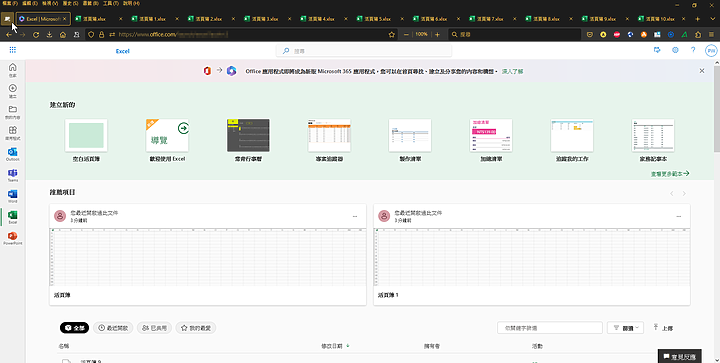Dismiss the Microsoft 365 banner
Image resolution: width=720 pixels, height=363 pixels.
[702, 71]
